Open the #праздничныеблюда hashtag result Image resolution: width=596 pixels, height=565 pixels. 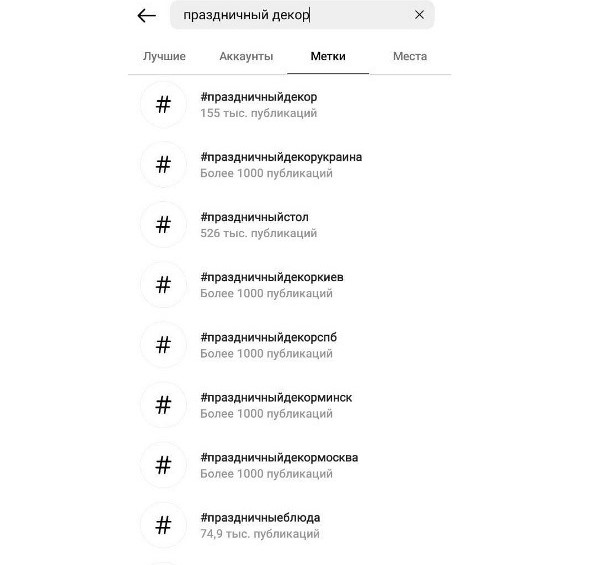[290, 525]
